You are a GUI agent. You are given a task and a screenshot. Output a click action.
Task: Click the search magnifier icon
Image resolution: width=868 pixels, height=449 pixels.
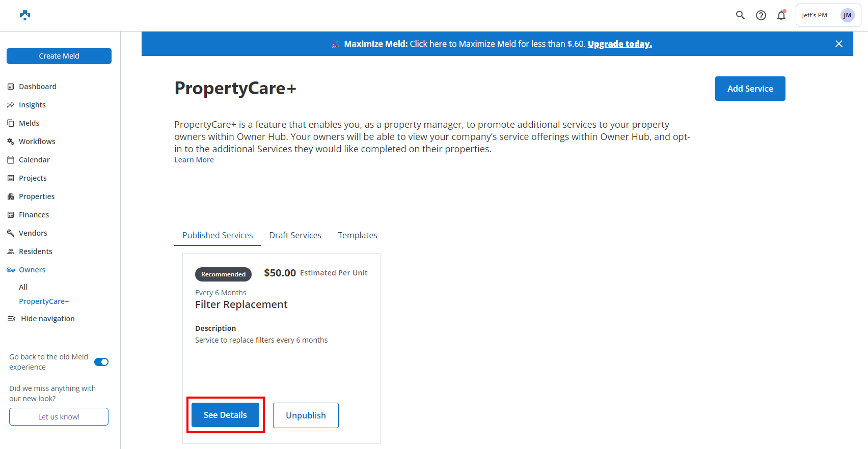[740, 15]
